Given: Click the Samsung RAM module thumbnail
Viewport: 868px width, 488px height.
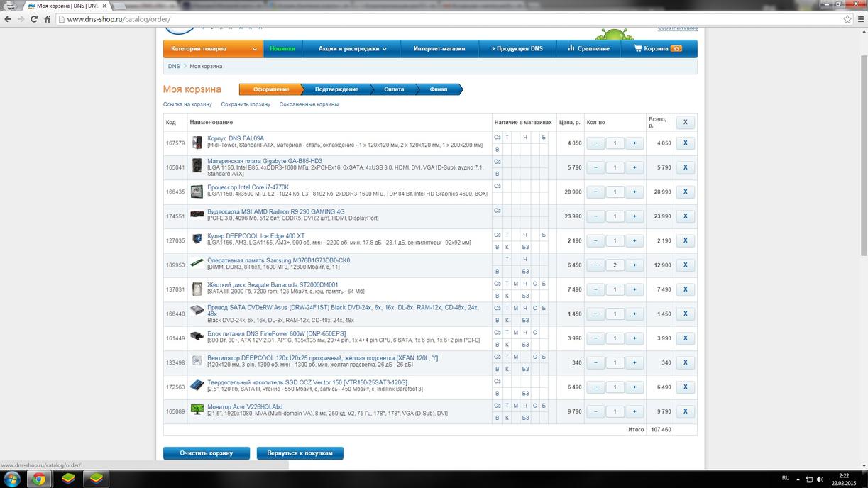Looking at the screenshot, I should point(197,263).
